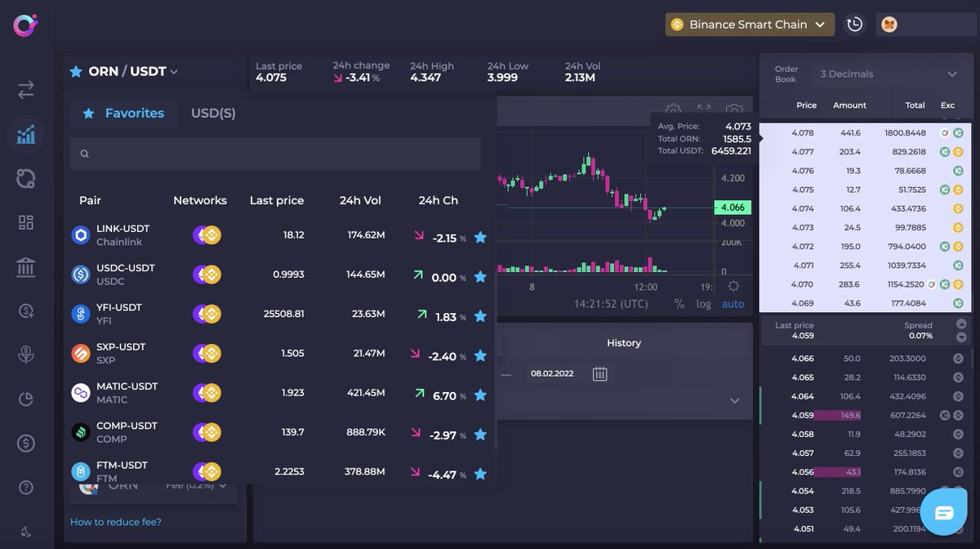This screenshot has width=980, height=549.
Task: Take chart snapshot with camera icon
Action: [x=734, y=110]
